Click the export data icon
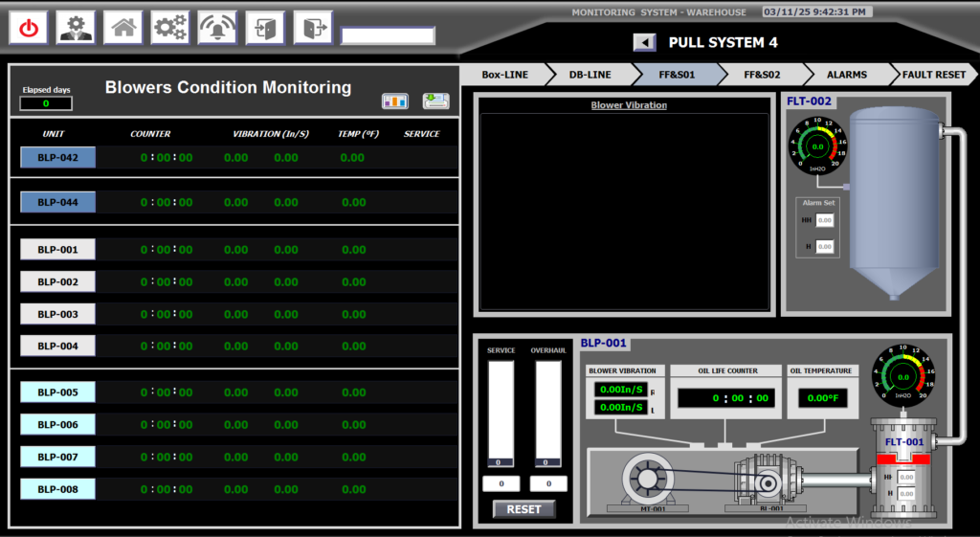 tap(435, 101)
